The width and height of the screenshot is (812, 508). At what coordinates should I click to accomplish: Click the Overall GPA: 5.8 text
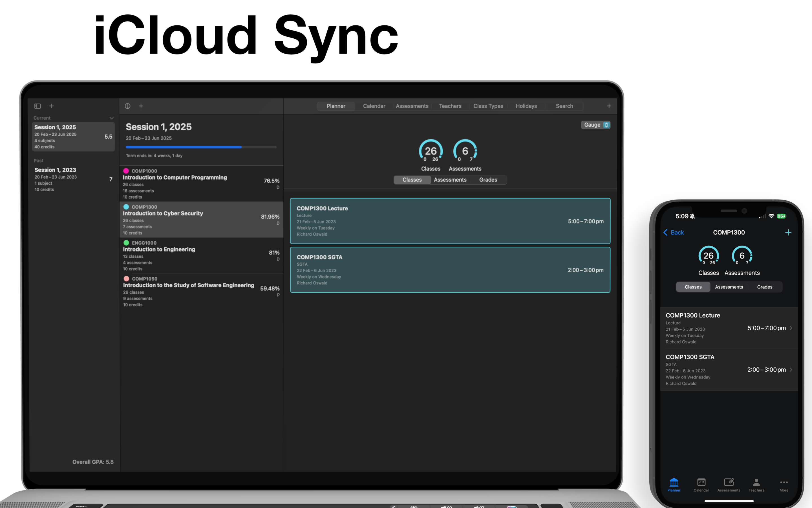tap(93, 462)
